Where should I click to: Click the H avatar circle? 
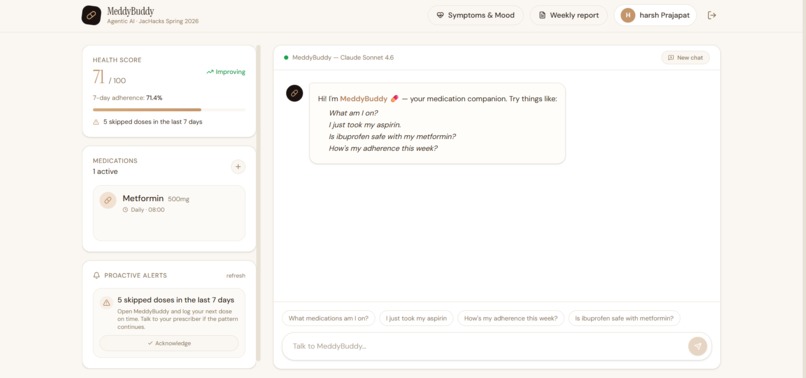coord(628,15)
